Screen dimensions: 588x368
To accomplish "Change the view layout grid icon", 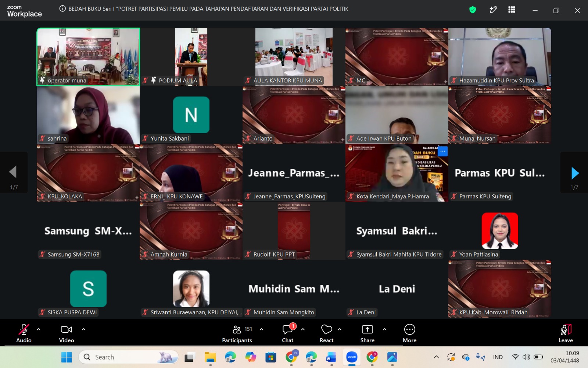I will [512, 10].
